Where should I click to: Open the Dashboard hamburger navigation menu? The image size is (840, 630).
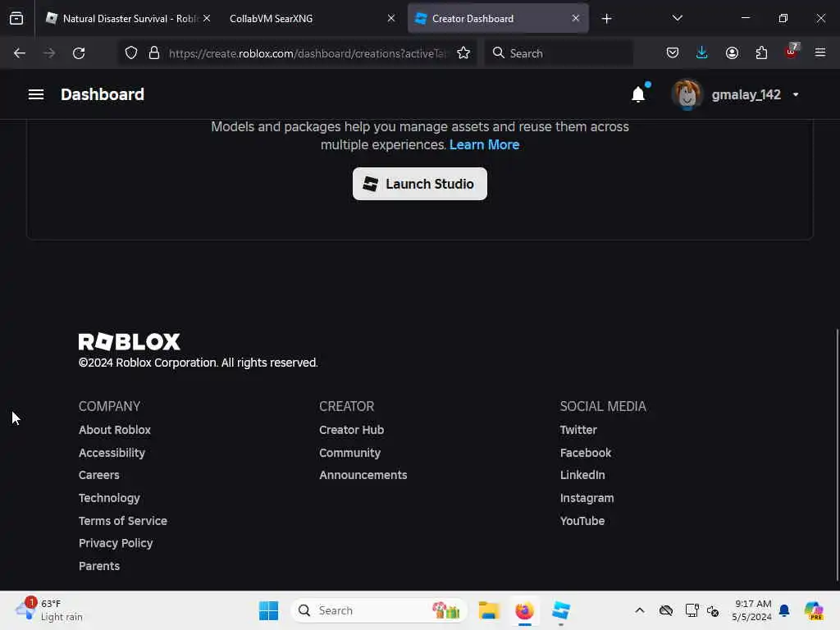tap(36, 94)
